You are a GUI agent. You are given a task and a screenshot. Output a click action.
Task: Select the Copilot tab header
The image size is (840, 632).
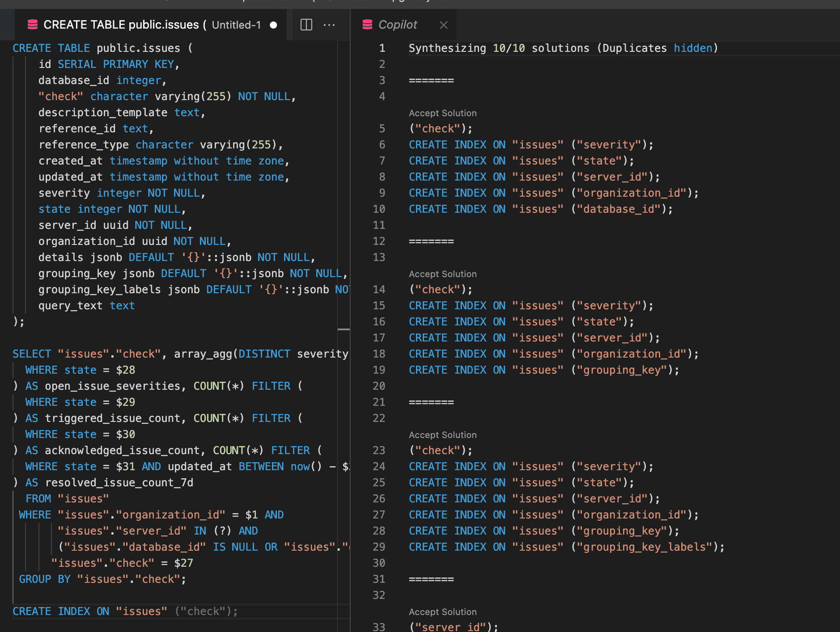[x=397, y=25]
